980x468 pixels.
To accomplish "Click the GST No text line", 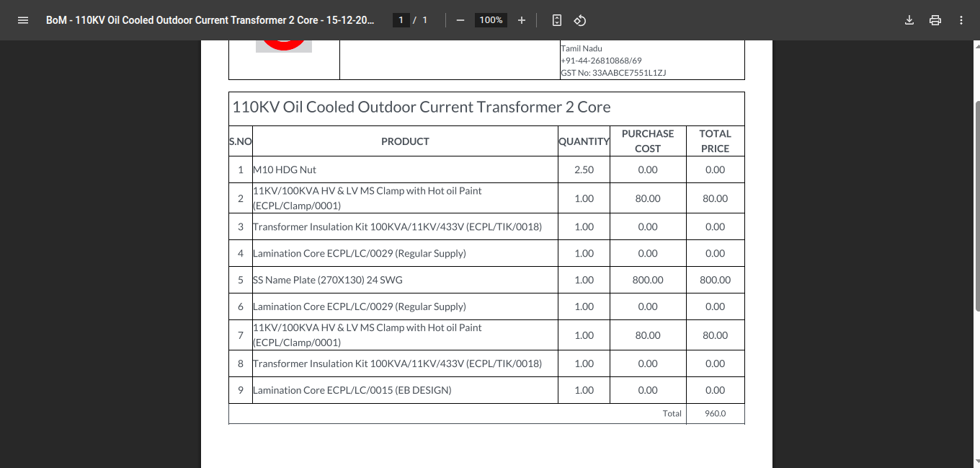I will pos(613,73).
